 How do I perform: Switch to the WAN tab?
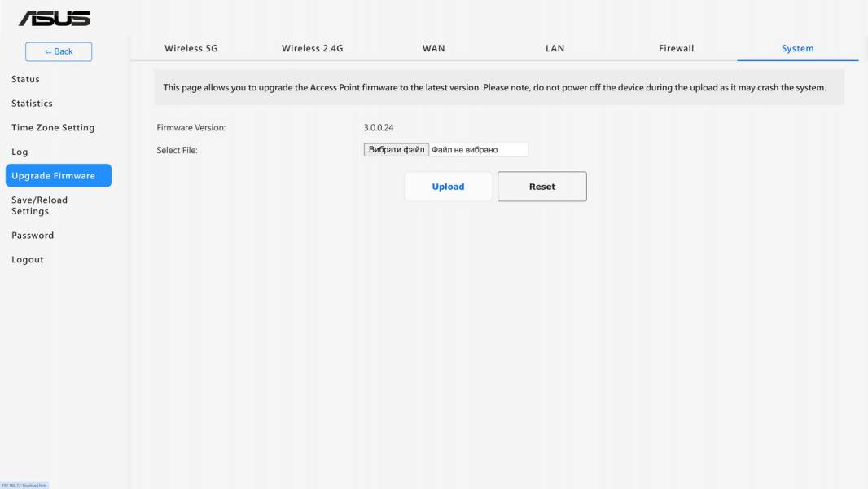433,48
